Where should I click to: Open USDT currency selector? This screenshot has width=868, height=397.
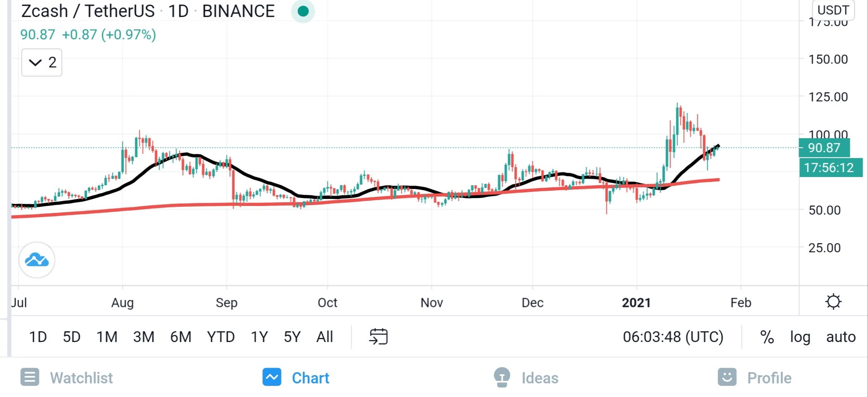(833, 10)
